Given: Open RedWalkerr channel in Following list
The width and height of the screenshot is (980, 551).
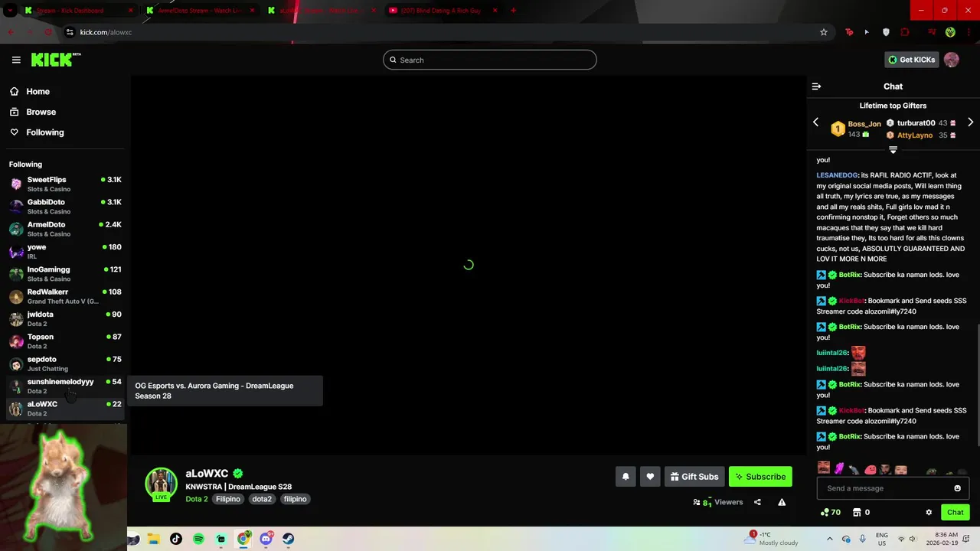Looking at the screenshot, I should [x=64, y=296].
